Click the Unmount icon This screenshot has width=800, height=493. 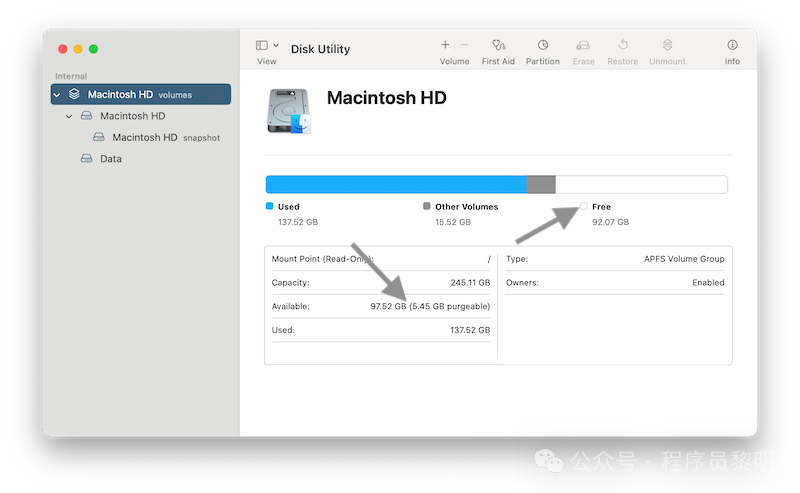(667, 45)
